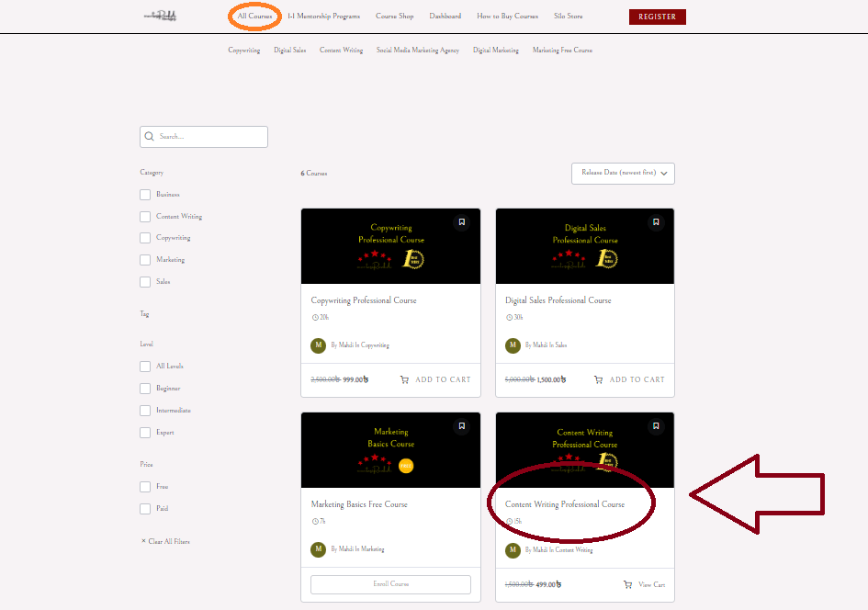Click Mahdi avatar on Copywriting course card
Image resolution: width=868 pixels, height=610 pixels.
pos(319,345)
